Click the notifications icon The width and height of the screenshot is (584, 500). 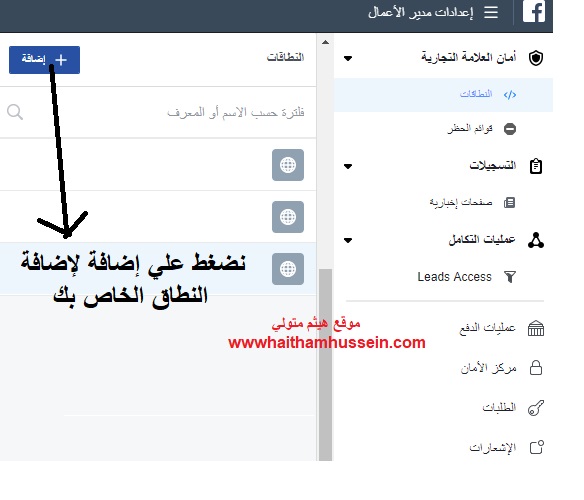click(536, 447)
